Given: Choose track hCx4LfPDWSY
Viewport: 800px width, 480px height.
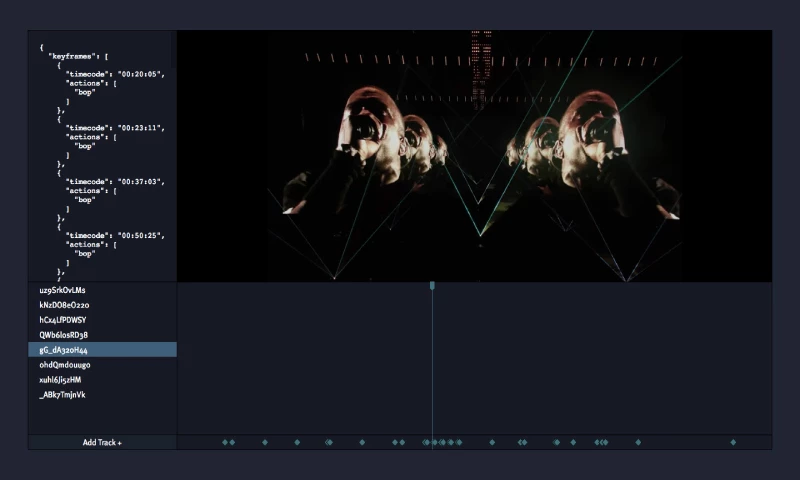Looking at the screenshot, I should (63, 320).
